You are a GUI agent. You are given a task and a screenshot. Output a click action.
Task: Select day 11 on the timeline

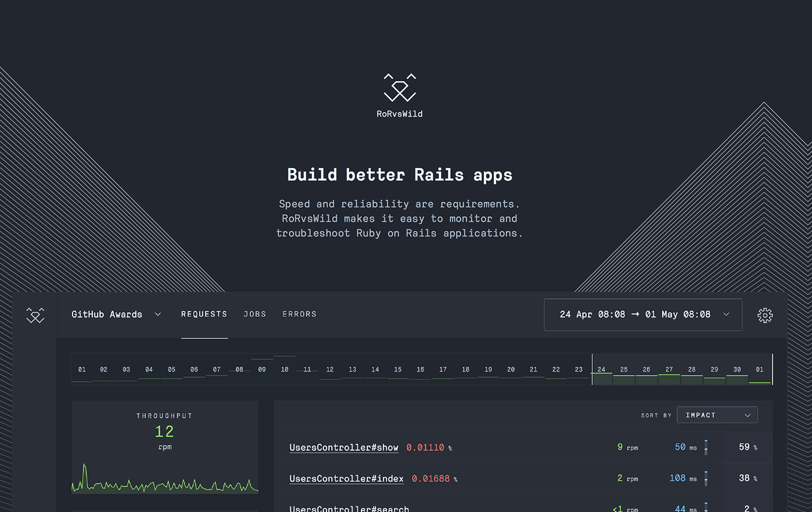tap(307, 369)
